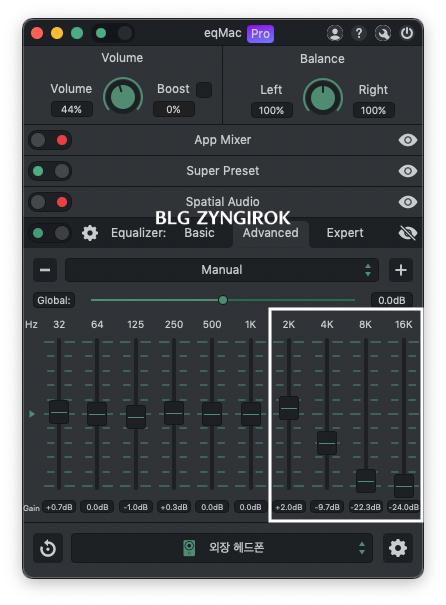Click the -24.0dB gain field
Viewport: 446px width, 605px height.
(x=404, y=507)
